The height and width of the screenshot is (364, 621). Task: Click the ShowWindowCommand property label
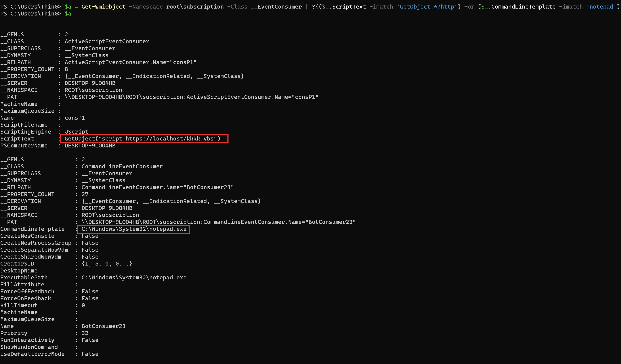[29, 347]
